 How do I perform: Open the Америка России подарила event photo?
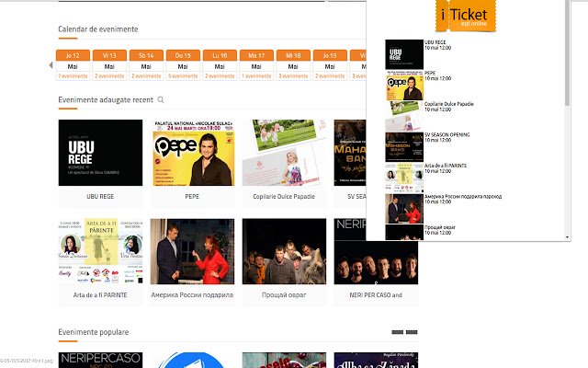192,251
